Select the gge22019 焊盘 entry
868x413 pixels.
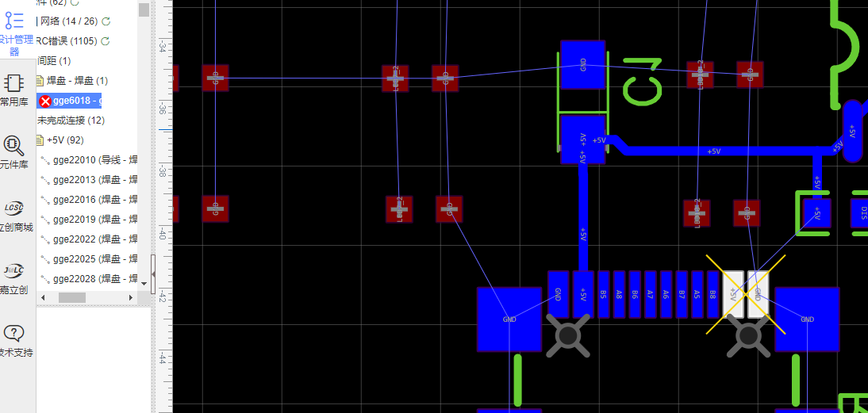coord(95,220)
